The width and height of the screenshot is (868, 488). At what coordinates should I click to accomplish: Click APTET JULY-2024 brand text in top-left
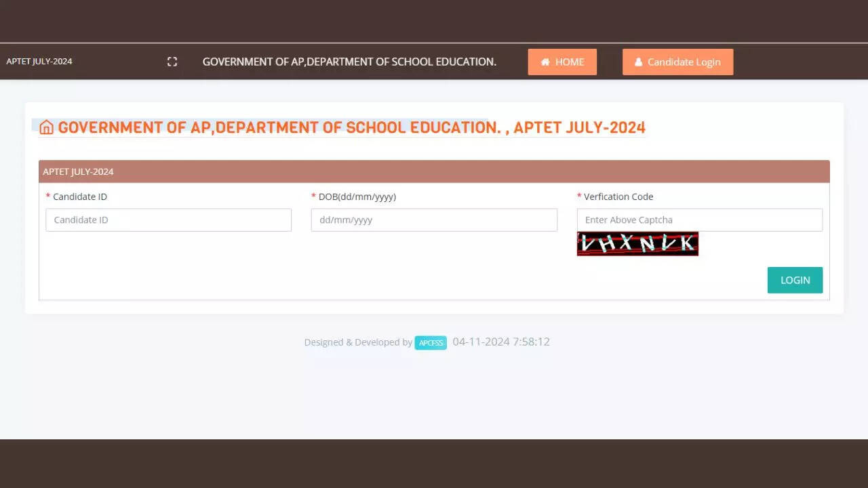[39, 61]
